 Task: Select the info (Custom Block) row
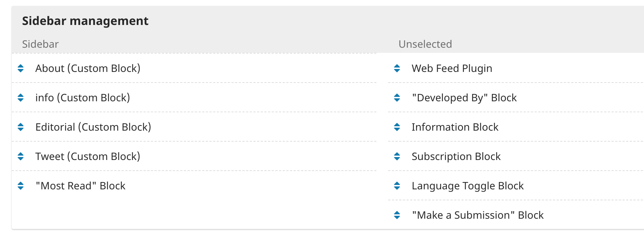(194, 98)
